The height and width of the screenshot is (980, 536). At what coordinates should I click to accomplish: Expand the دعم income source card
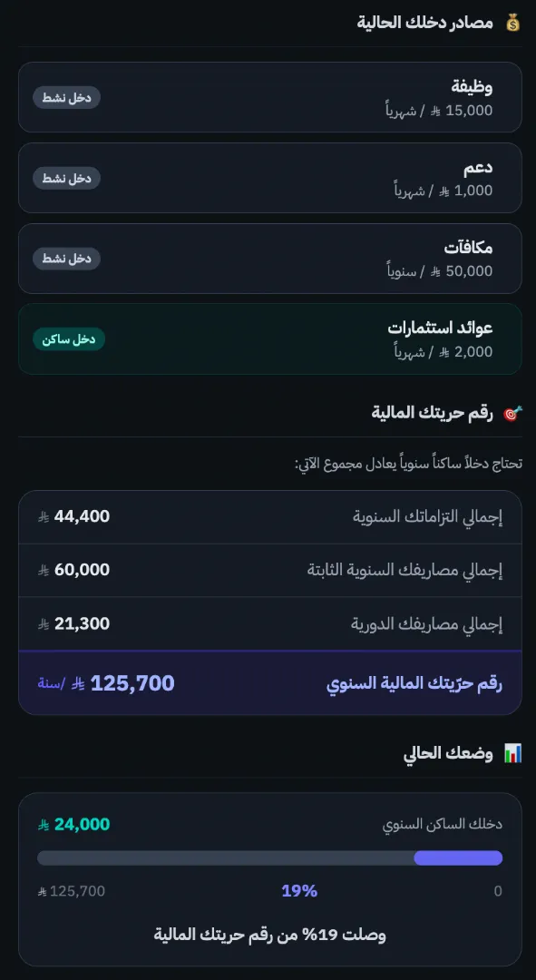coord(268,178)
